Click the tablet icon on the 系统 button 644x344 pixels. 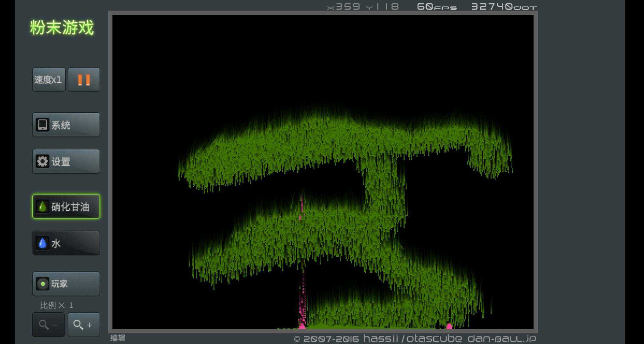click(x=42, y=125)
